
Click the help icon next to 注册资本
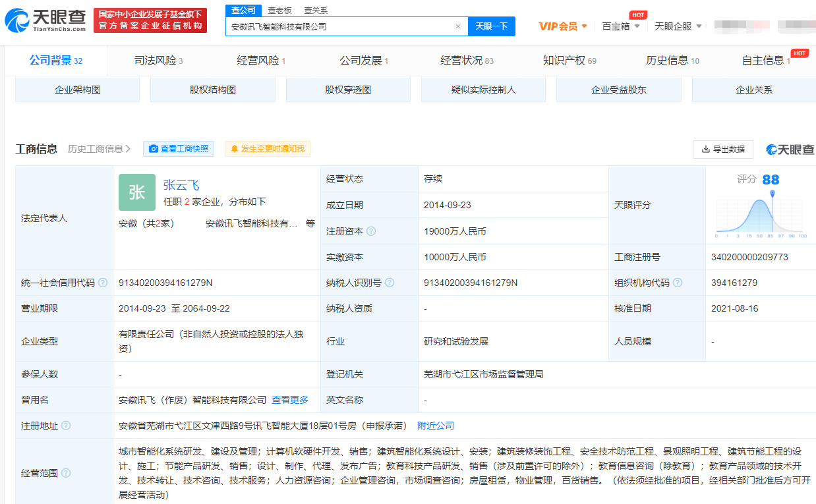click(371, 231)
